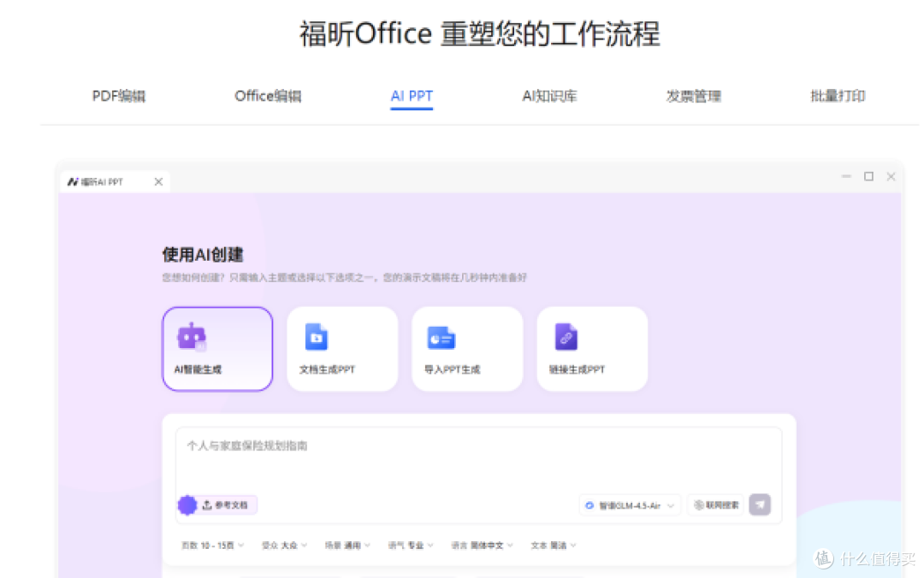Close the 福昕AI PPT tab
The image size is (924, 578).
click(x=158, y=182)
